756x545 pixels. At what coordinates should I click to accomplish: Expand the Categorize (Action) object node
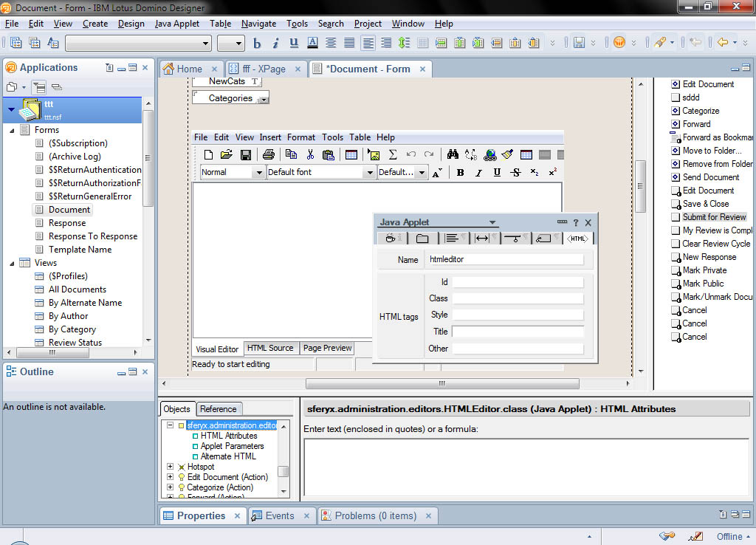171,487
